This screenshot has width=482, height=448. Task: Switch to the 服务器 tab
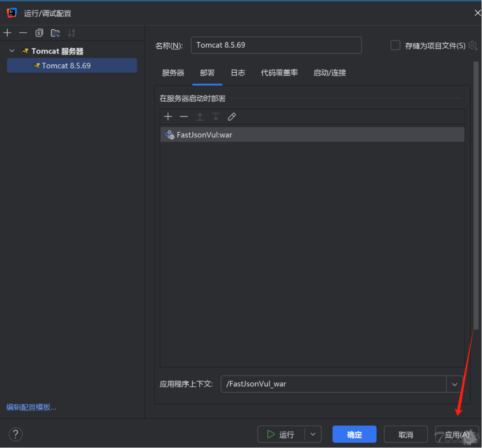(x=173, y=73)
